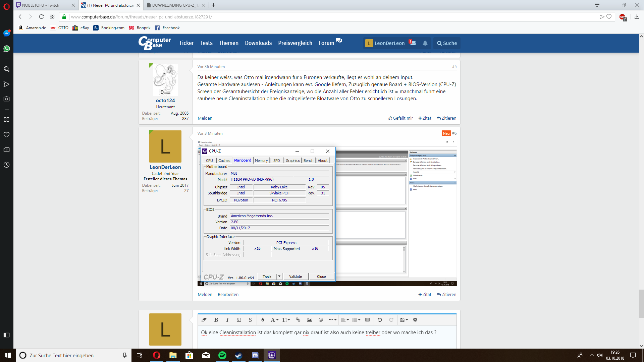Toggle bold formatting in the editor
This screenshot has width=644, height=362.
216,320
